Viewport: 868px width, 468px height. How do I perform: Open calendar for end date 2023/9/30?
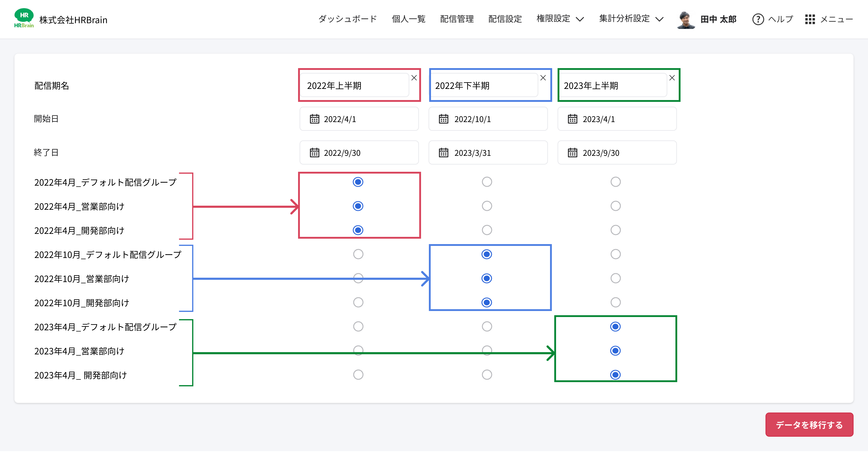(x=572, y=153)
